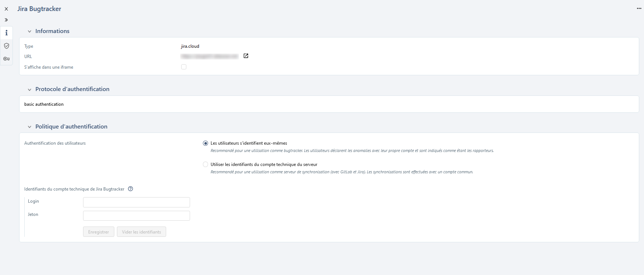The height and width of the screenshot is (275, 644).
Task: Click the jira.cloud type value
Action: [x=190, y=46]
